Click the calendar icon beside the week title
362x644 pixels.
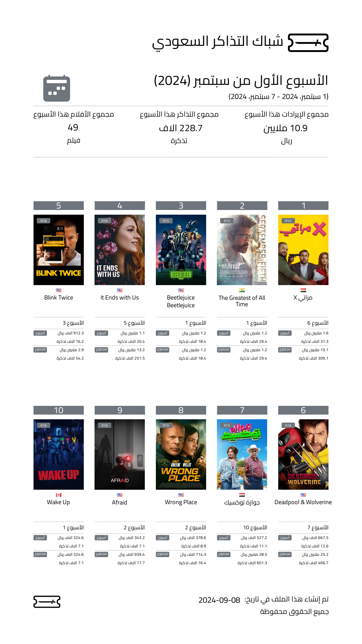(x=57, y=89)
